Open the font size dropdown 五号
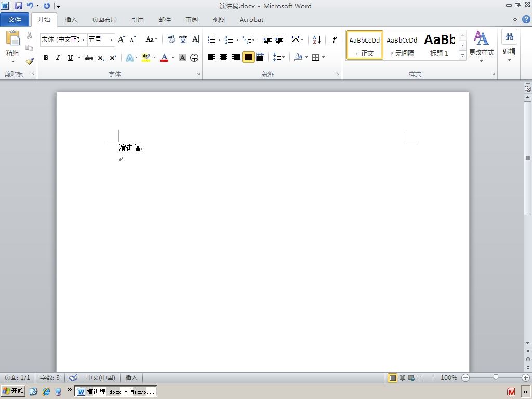Image resolution: width=532 pixels, height=399 pixels. pos(111,39)
